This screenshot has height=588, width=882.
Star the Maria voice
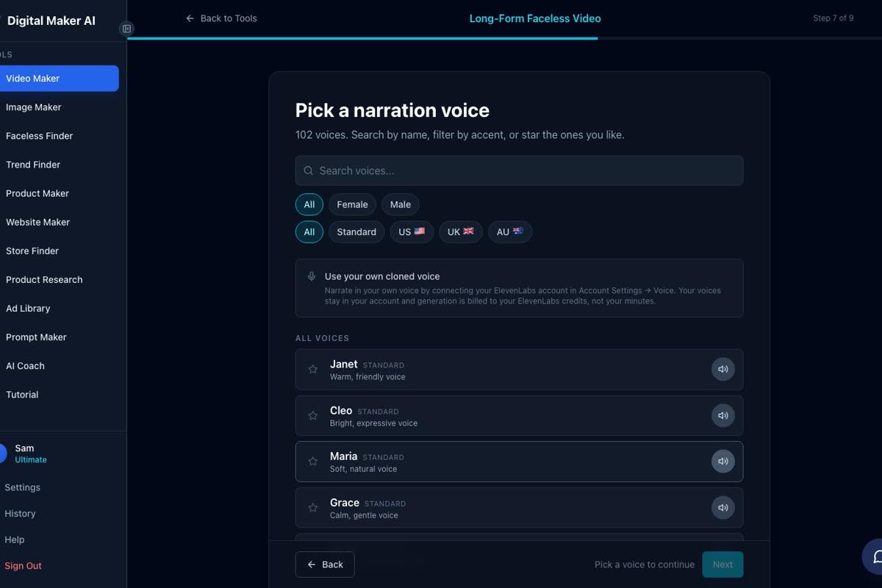[x=312, y=462]
